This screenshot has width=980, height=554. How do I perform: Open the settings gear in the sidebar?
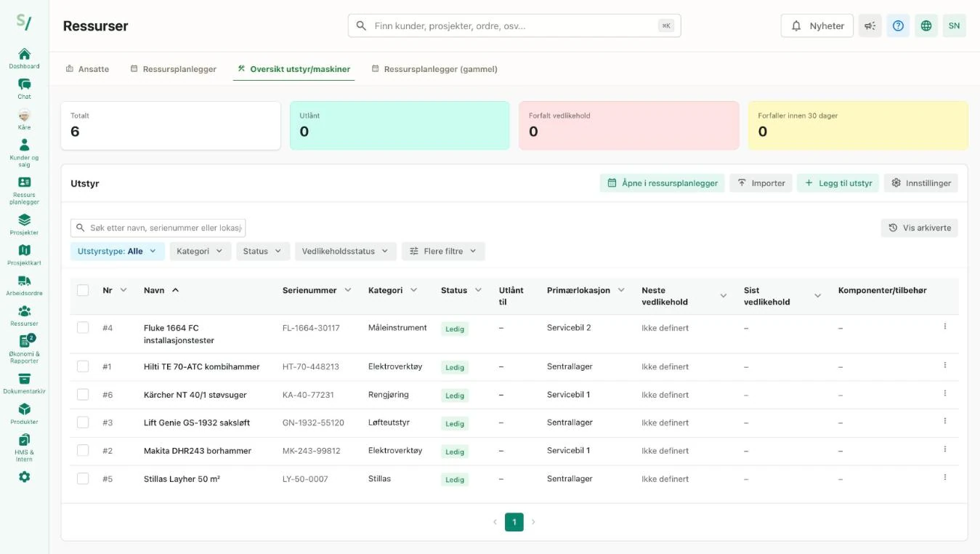(24, 477)
